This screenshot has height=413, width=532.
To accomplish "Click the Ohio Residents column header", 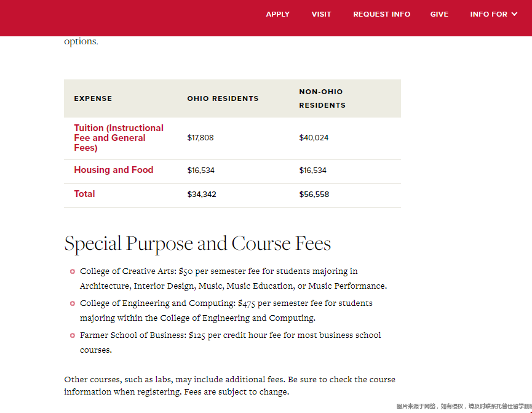I will pyautogui.click(x=223, y=98).
